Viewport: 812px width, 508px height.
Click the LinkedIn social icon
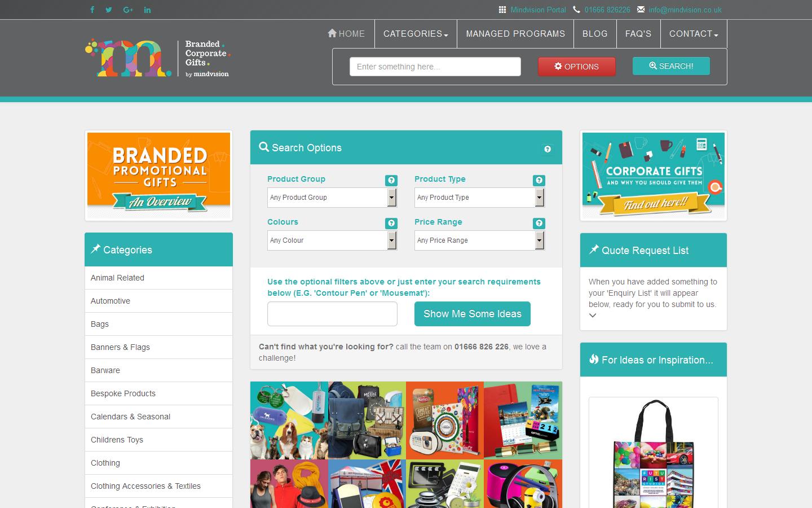click(147, 10)
